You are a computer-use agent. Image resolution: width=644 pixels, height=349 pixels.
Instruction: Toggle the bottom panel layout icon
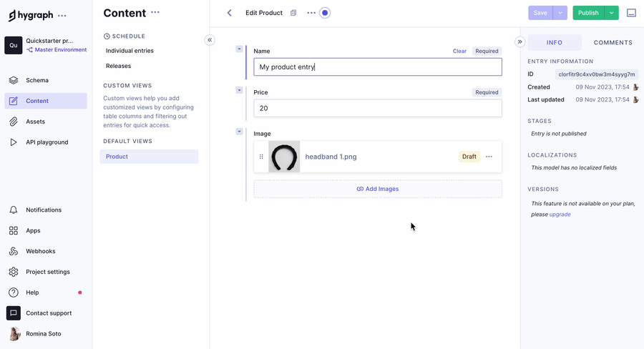coord(631,13)
